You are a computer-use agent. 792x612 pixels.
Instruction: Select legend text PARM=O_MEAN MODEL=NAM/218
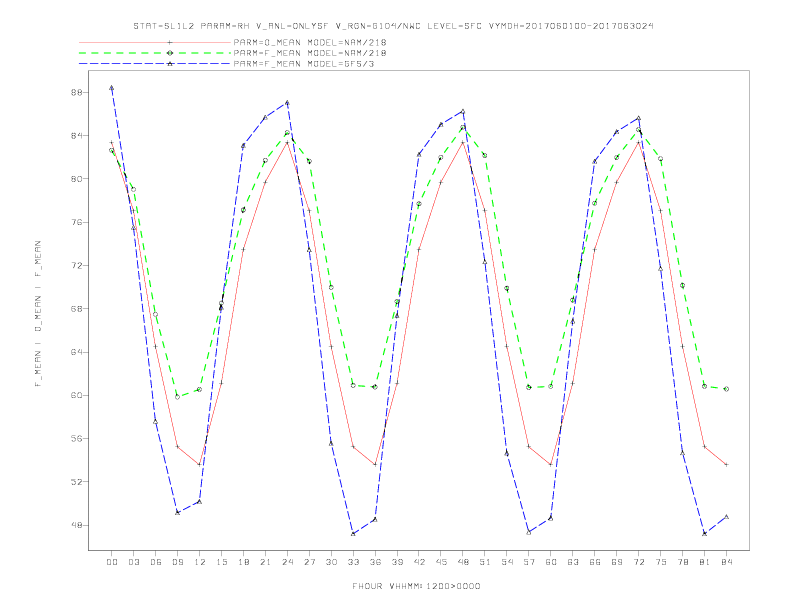[310, 42]
